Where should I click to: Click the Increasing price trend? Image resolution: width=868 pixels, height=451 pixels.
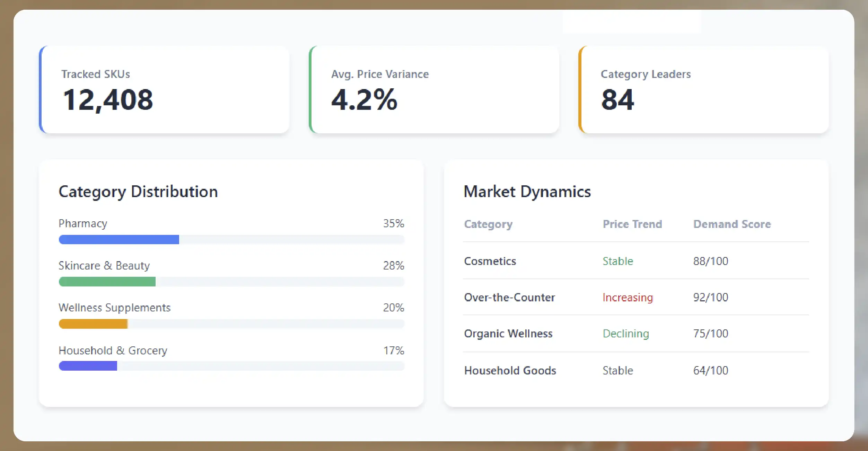point(628,298)
